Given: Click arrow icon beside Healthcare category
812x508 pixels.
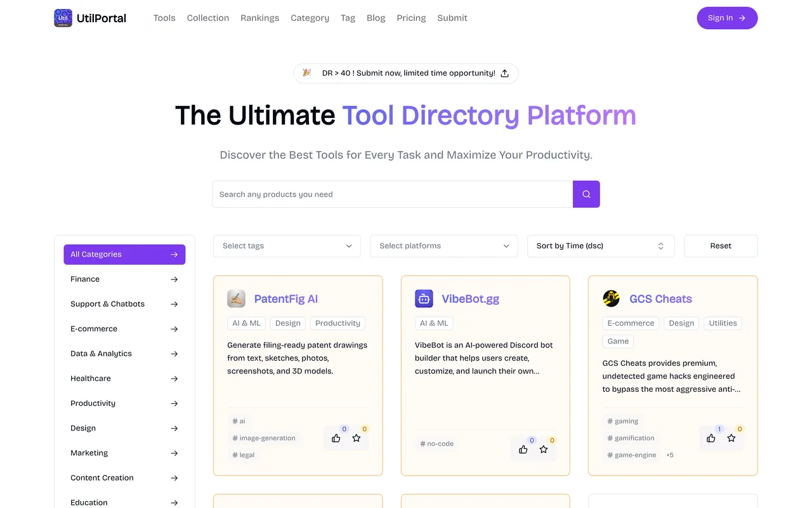Looking at the screenshot, I should pos(174,378).
